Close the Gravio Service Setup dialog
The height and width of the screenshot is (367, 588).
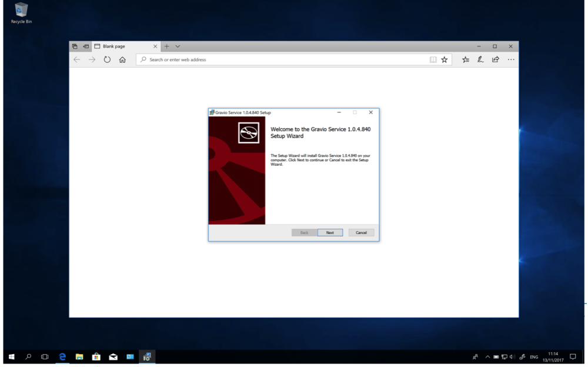[371, 112]
